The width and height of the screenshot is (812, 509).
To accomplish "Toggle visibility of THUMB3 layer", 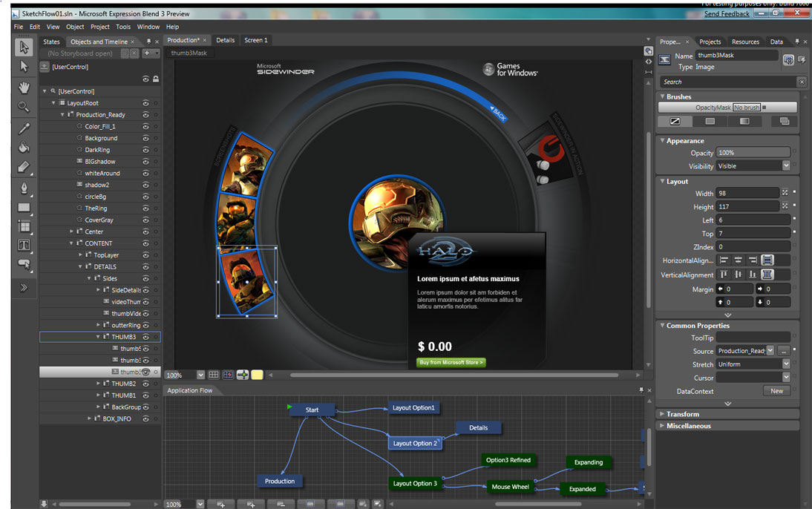I will pos(145,337).
